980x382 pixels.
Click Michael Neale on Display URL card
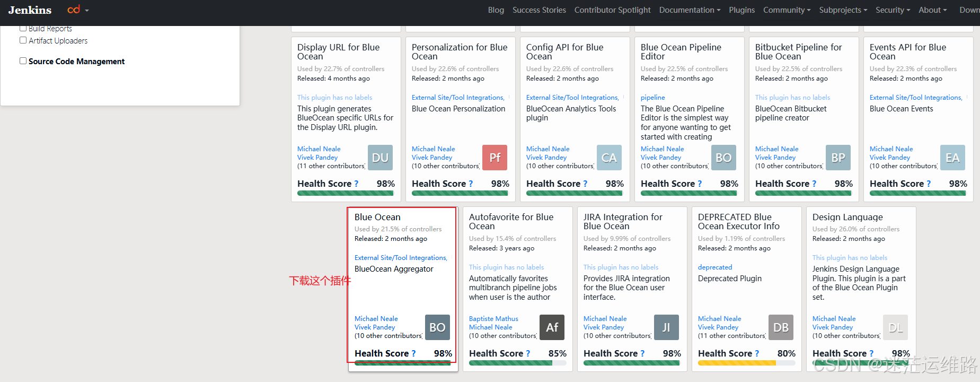319,149
